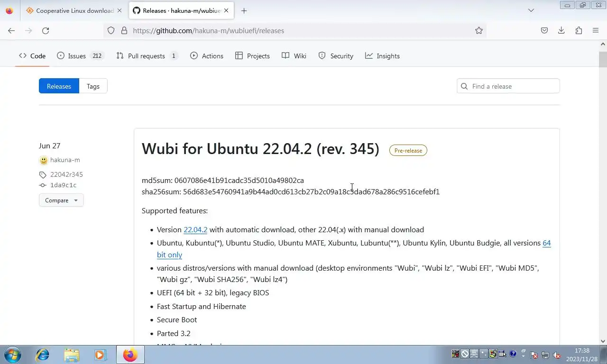This screenshot has height=364, width=607.
Task: Close the Releases hakuna-m/wubiuefi tab
Action: (227, 10)
